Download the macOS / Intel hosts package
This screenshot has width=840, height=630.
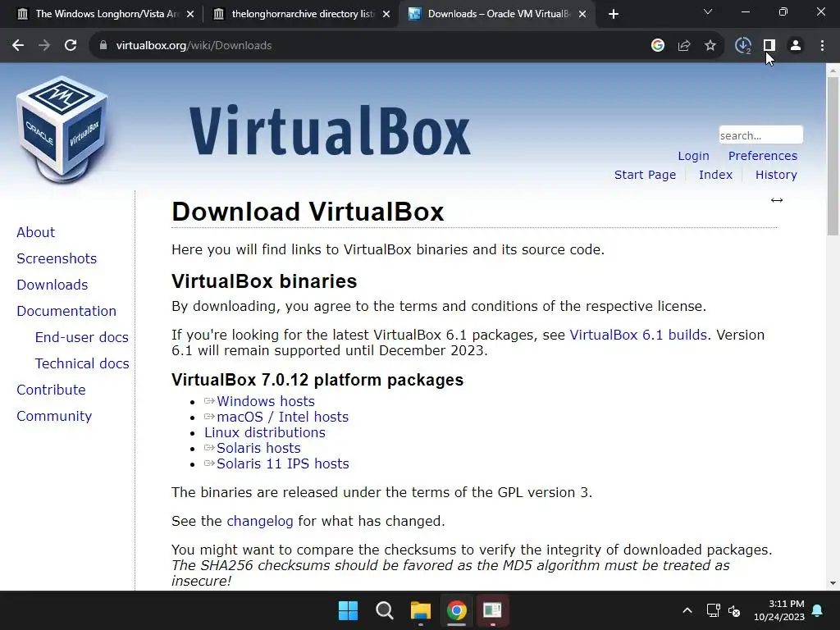tap(282, 417)
